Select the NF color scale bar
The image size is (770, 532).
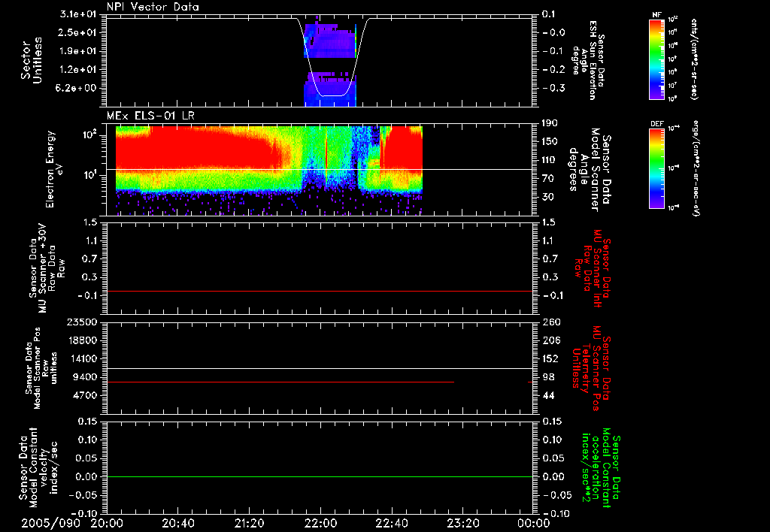656,59
